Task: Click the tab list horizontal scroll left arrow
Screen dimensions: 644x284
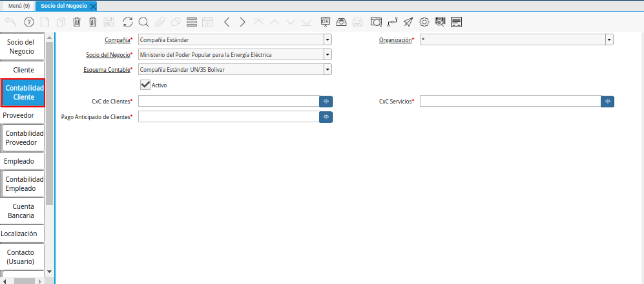Action: 5,281
